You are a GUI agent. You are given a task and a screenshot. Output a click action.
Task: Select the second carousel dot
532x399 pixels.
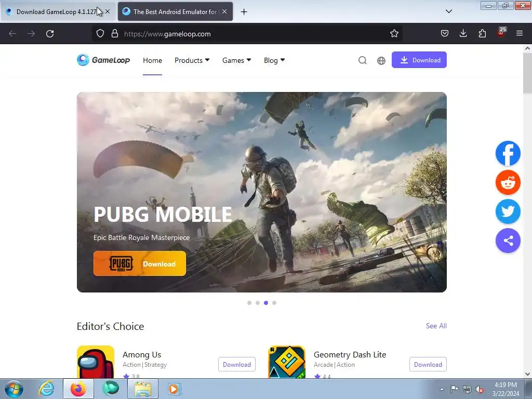258,303
